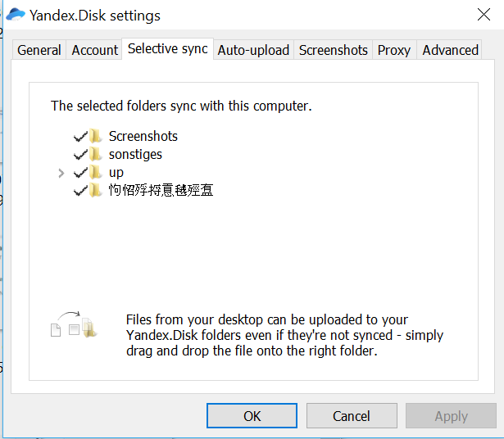Image resolution: width=504 pixels, height=439 pixels.
Task: Uncheck the up folder sync checkmark
Action: pos(80,173)
